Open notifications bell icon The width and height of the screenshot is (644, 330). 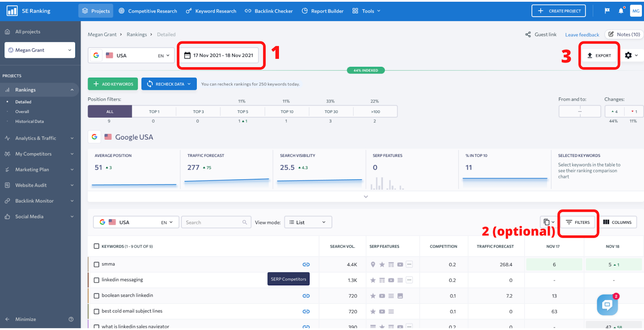621,11
